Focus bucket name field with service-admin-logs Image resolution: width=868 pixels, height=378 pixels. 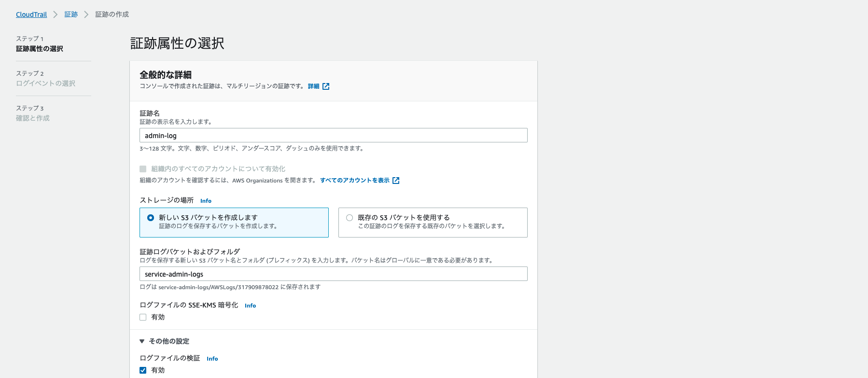pos(334,274)
